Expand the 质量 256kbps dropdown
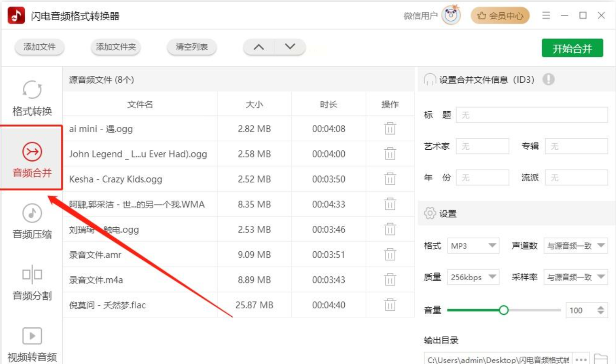 click(473, 277)
